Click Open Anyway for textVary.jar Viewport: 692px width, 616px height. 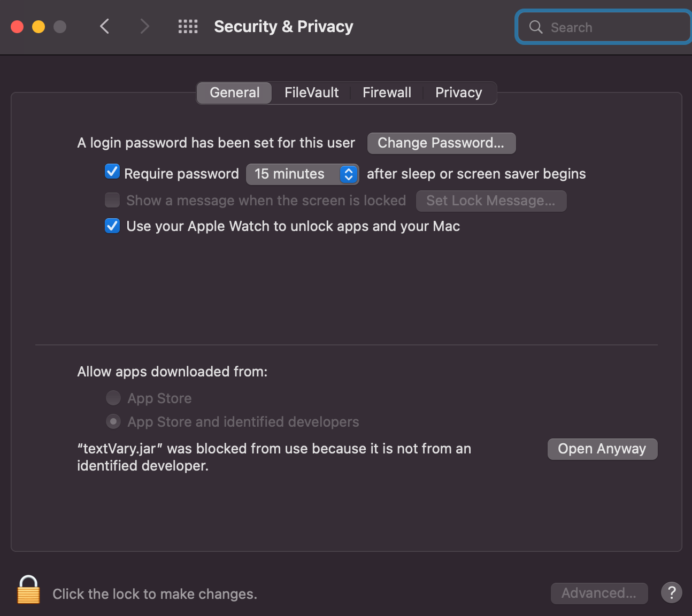coord(602,449)
